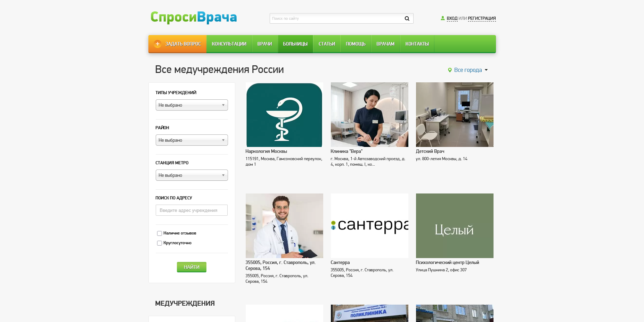
Task: Open the Помощь menu item
Action: point(356,44)
